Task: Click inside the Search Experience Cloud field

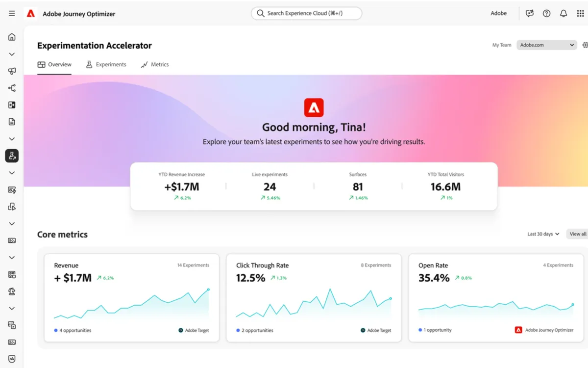Action: 306,13
